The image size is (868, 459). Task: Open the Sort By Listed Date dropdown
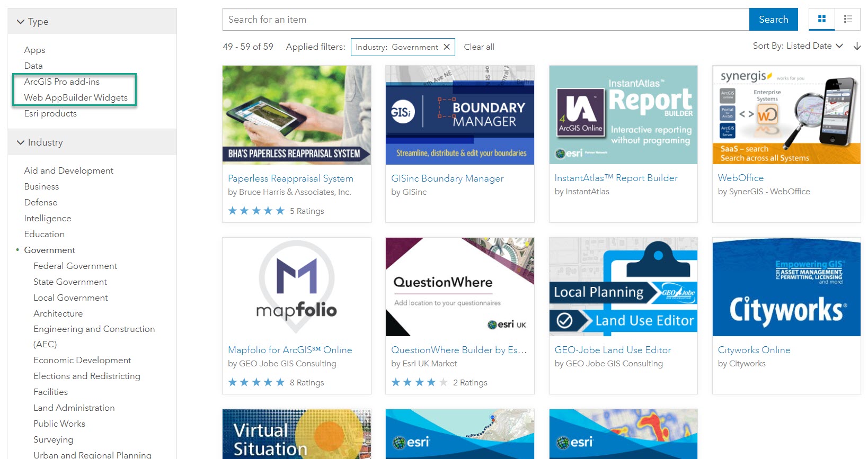click(798, 46)
